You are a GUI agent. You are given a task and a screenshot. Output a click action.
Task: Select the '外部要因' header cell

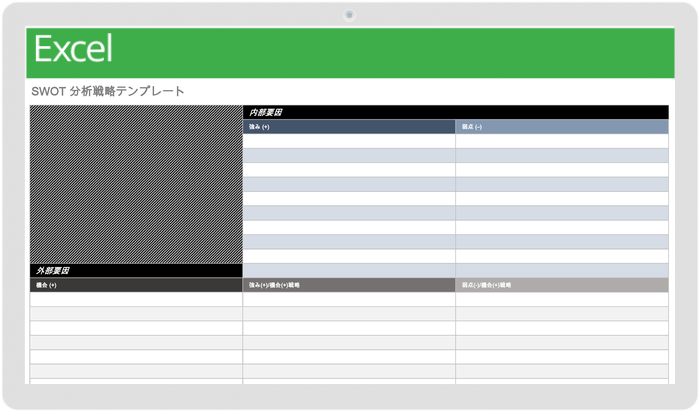(136, 271)
